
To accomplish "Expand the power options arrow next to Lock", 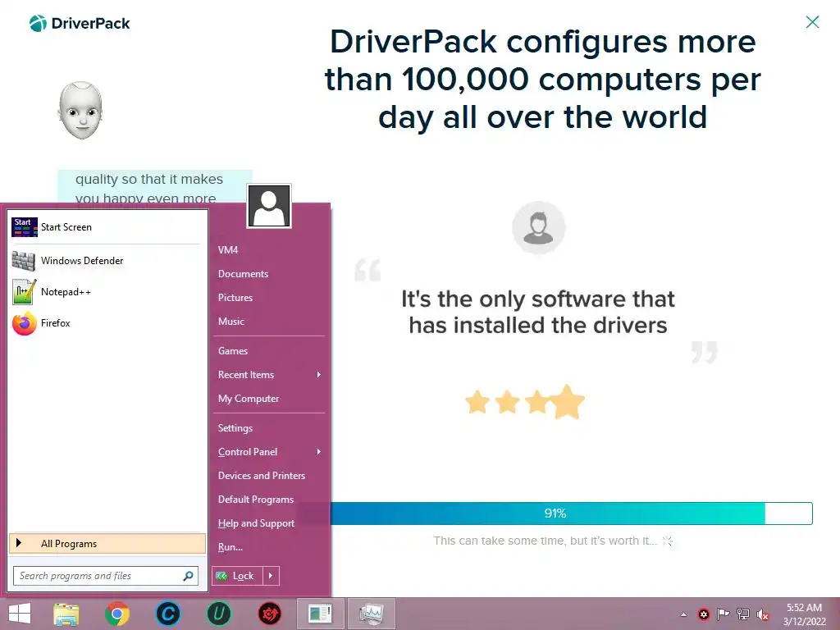I will click(x=271, y=576).
